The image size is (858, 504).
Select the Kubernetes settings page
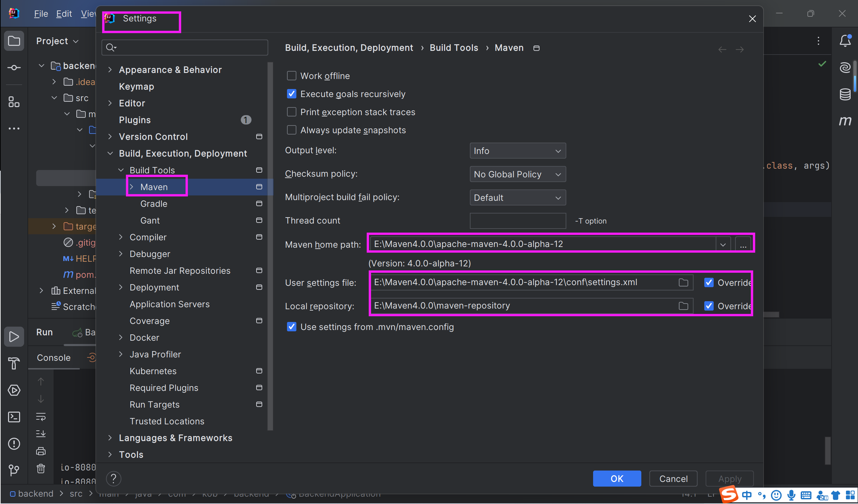coord(153,371)
